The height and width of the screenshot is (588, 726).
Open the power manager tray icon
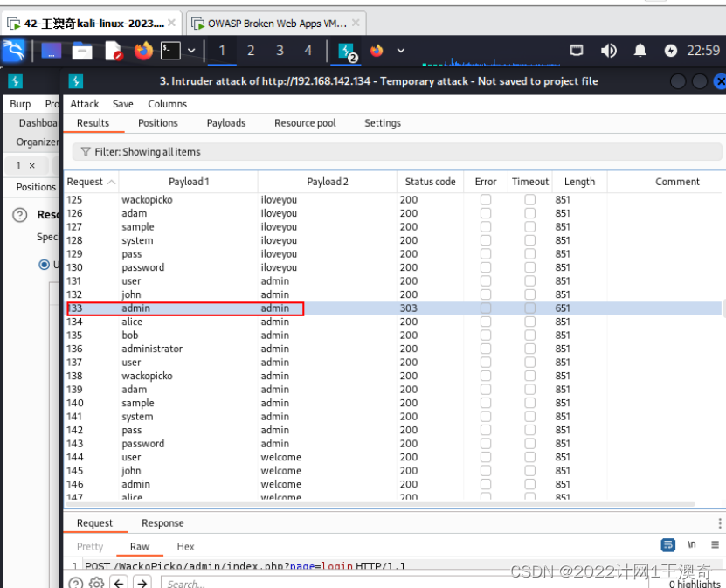(670, 50)
